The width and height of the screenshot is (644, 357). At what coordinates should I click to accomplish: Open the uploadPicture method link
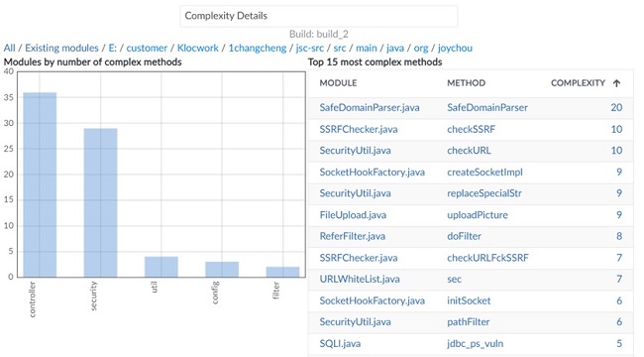pyautogui.click(x=478, y=214)
